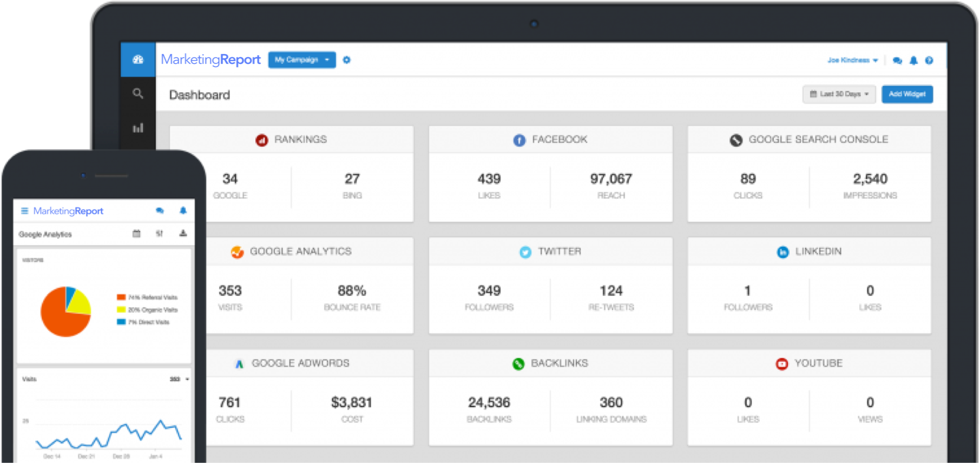Image resolution: width=980 pixels, height=463 pixels.
Task: Click the 2,540 Impressions value
Action: pos(870,179)
